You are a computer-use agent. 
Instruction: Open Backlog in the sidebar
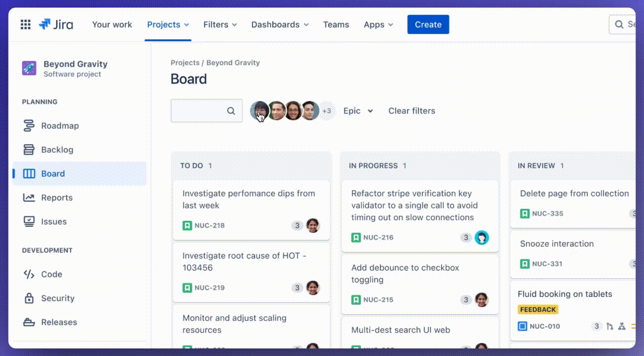click(80, 150)
